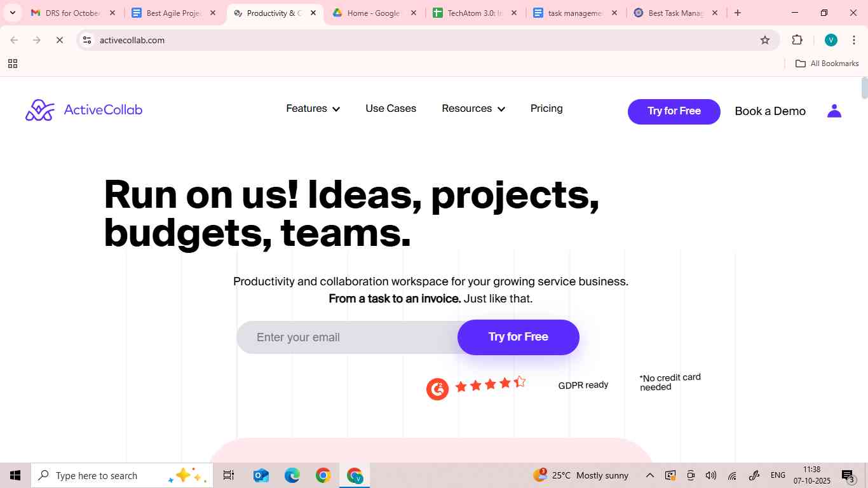The height and width of the screenshot is (488, 868).
Task: Expand the Resources dropdown menu
Action: click(473, 109)
